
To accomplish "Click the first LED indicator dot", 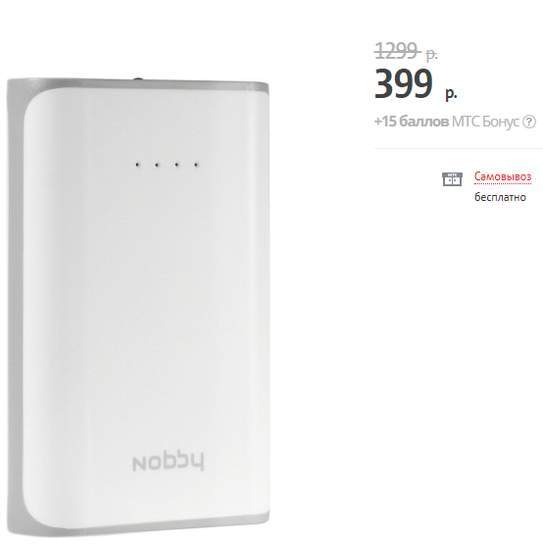I will (x=138, y=164).
